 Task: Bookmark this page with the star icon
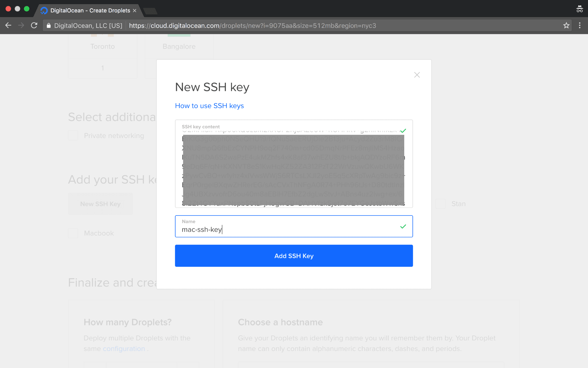[566, 26]
